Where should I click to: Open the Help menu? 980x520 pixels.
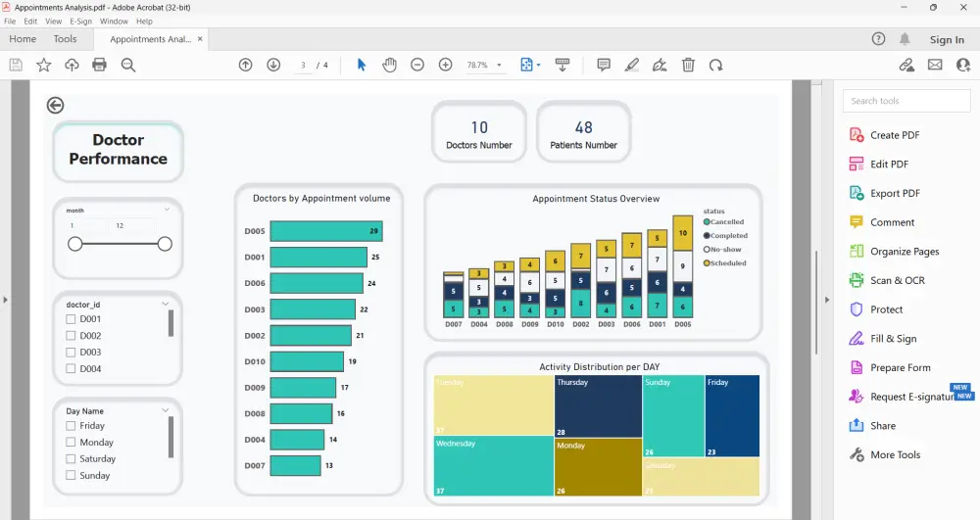144,22
